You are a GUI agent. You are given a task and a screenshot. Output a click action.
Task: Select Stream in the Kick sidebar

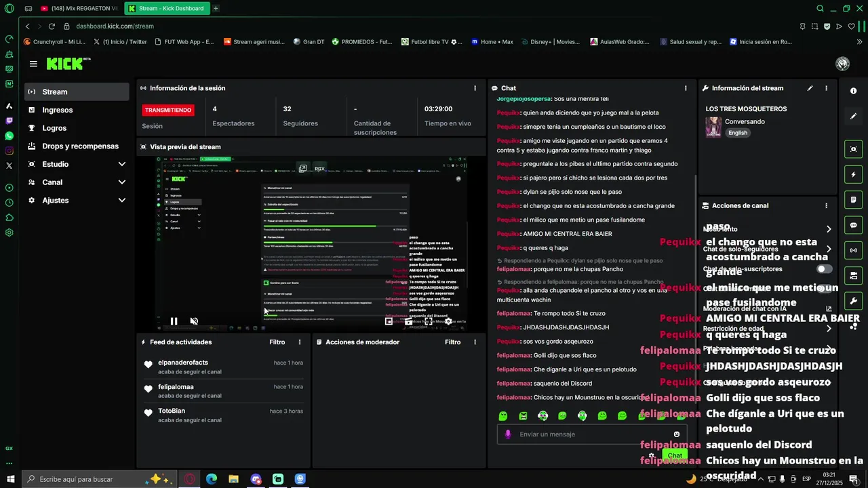tap(77, 91)
